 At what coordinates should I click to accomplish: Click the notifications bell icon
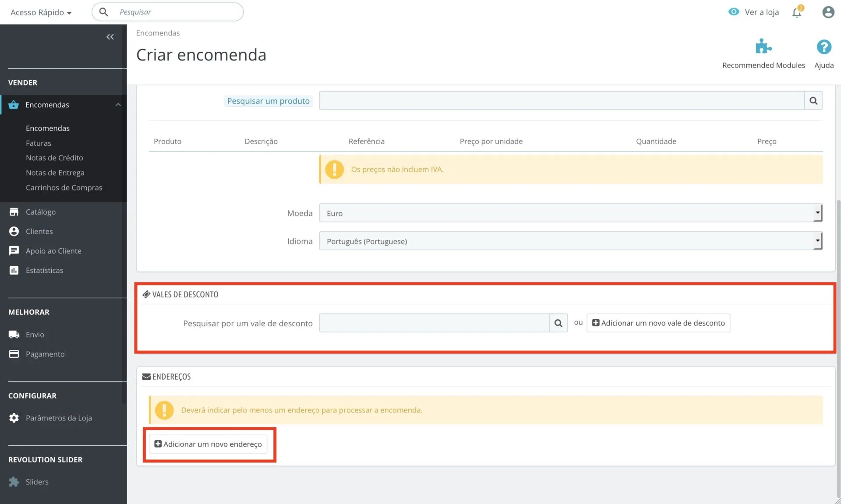point(797,12)
